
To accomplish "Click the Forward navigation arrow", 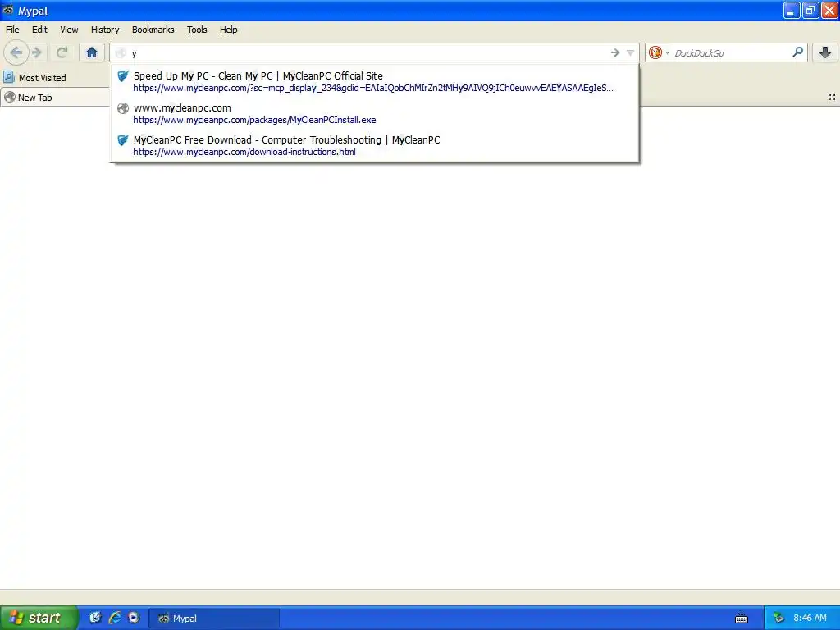I will (x=37, y=52).
